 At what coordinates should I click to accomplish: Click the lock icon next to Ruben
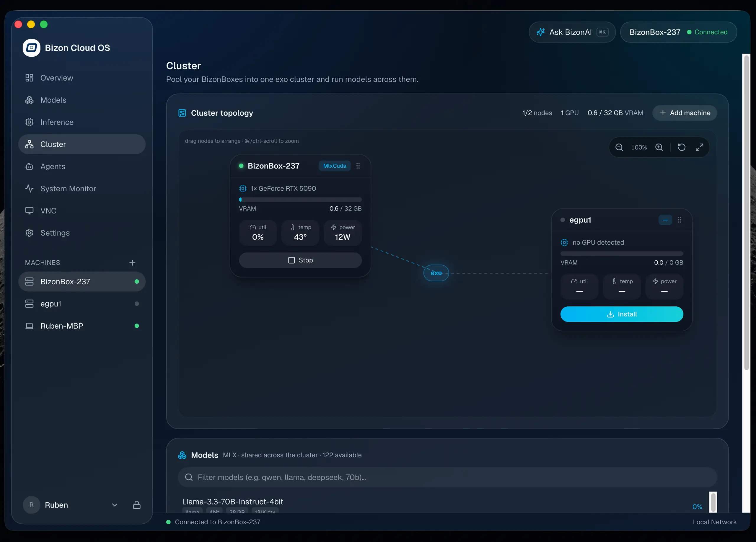click(137, 505)
